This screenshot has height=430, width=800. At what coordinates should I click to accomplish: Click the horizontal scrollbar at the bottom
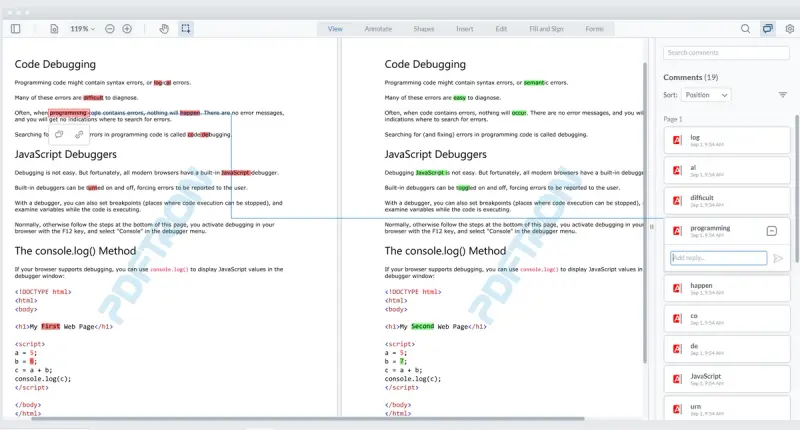point(308,419)
